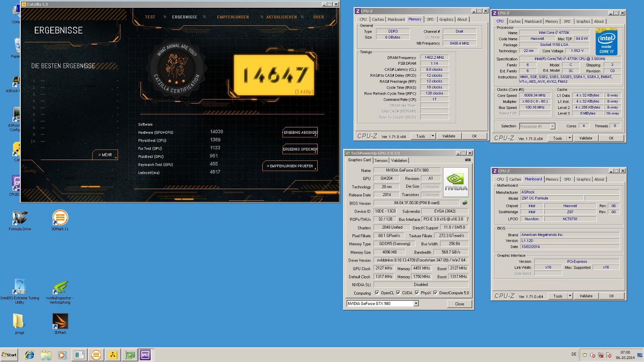Click the Catzilla Certification badge

click(x=177, y=69)
